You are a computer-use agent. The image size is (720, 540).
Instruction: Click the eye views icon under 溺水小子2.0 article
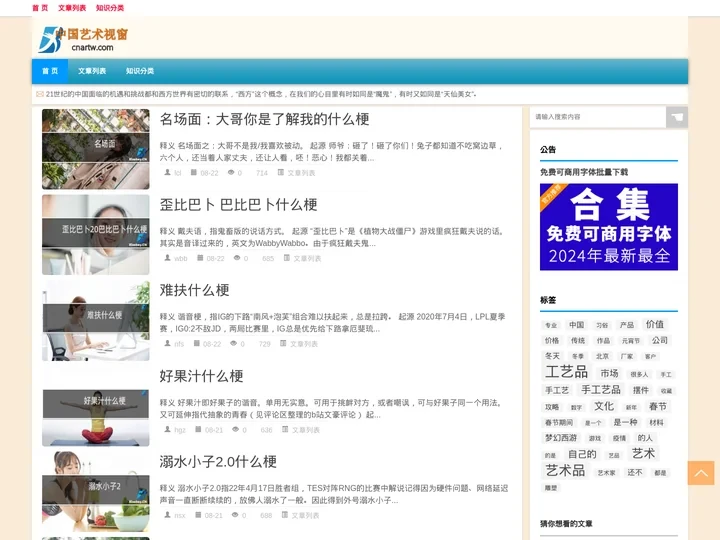(235, 515)
